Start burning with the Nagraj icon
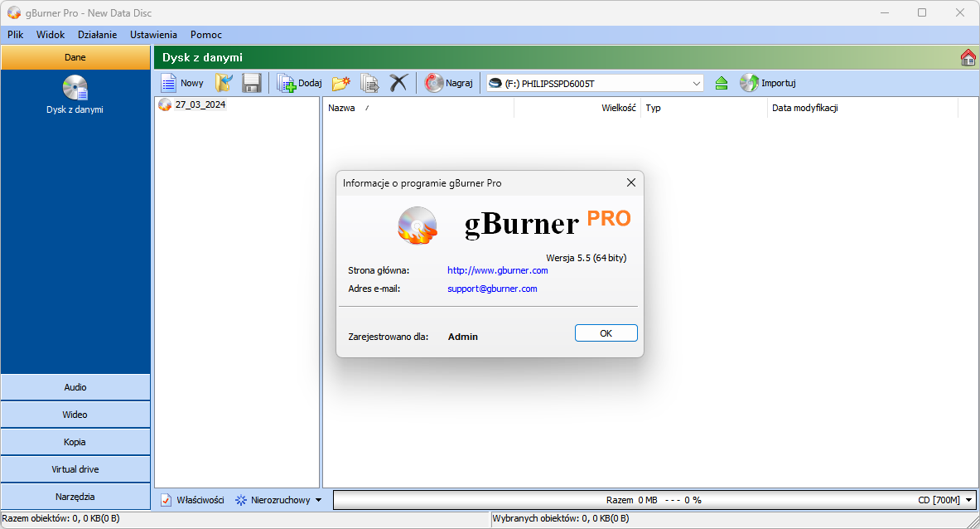The width and height of the screenshot is (980, 529). [x=434, y=83]
